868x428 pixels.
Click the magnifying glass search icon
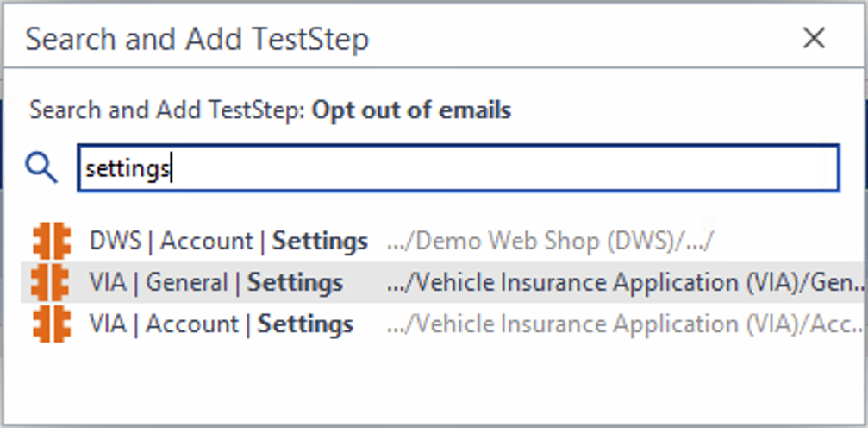41,167
